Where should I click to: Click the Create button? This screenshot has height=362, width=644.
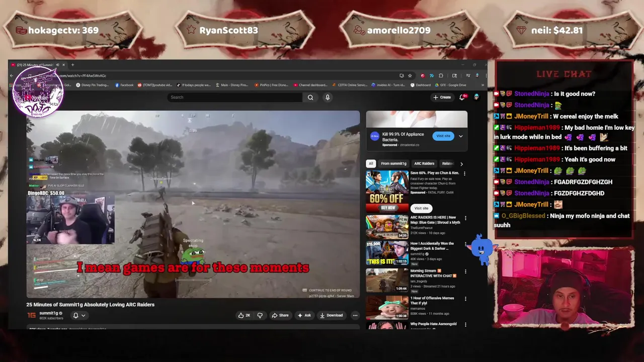pos(442,97)
